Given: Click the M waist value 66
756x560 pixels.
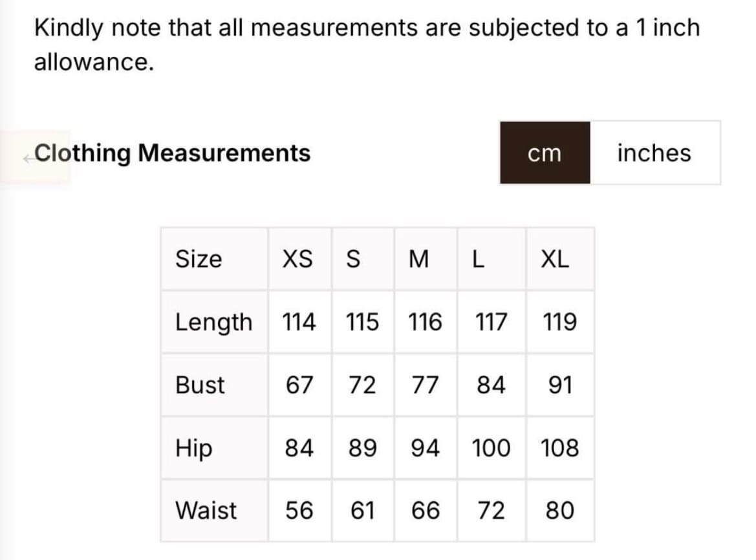Looking at the screenshot, I should pyautogui.click(x=426, y=511).
